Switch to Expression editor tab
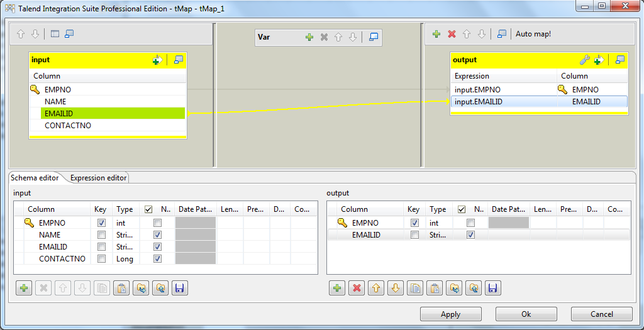The width and height of the screenshot is (644, 330). [99, 178]
